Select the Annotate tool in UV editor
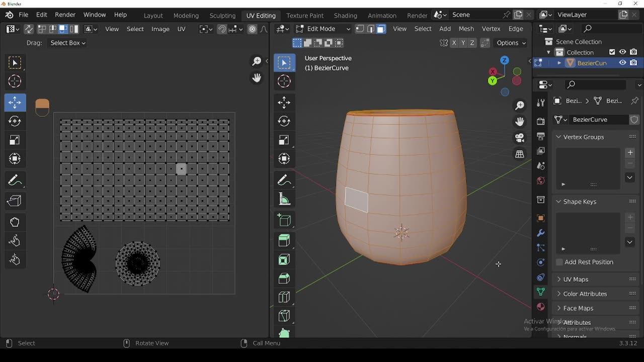The height and width of the screenshot is (362, 644). pos(15,180)
